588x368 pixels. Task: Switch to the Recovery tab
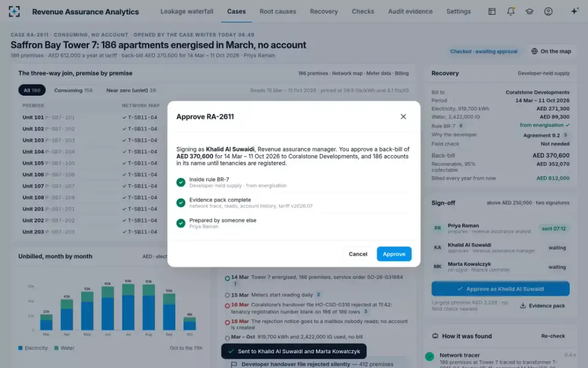click(x=324, y=11)
